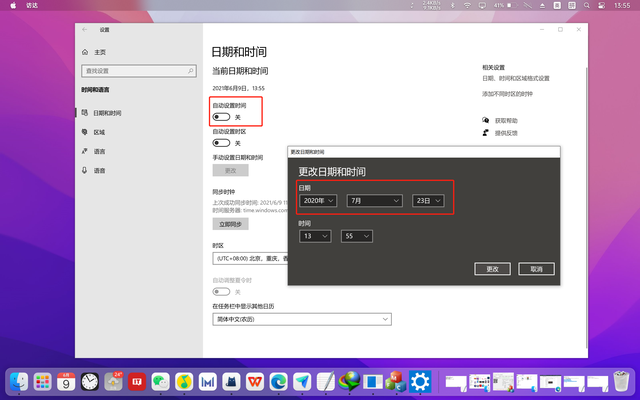
Task: Launch WeChat from the dock
Action: click(x=161, y=382)
